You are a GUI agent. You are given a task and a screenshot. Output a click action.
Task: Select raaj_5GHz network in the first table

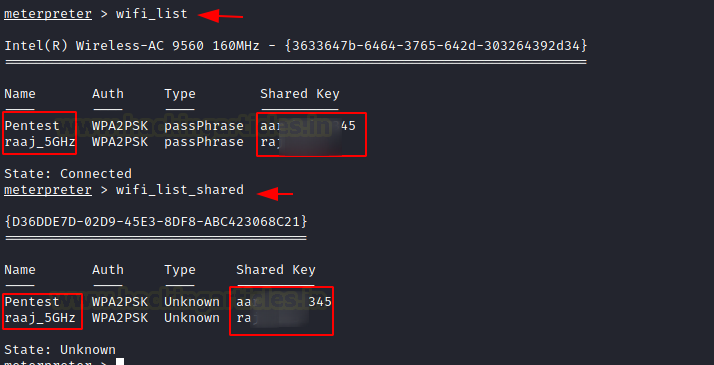pos(40,142)
